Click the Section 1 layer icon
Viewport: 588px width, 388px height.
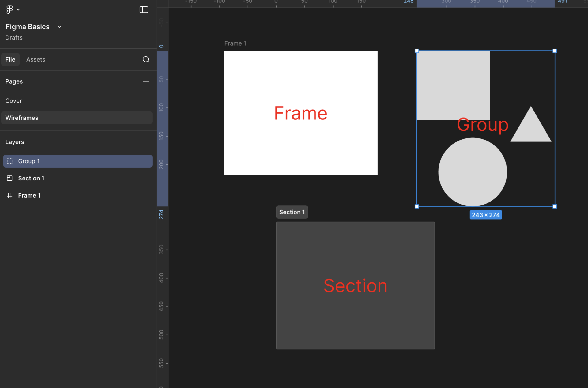pyautogui.click(x=10, y=178)
